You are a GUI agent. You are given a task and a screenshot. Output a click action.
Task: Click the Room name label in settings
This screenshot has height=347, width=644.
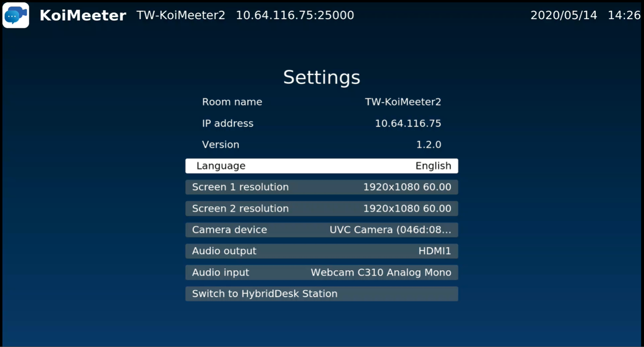(232, 102)
